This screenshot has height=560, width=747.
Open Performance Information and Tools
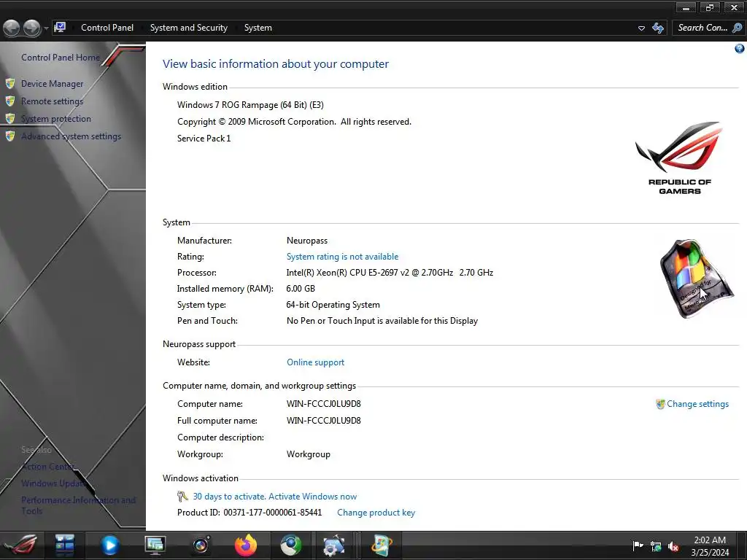tap(79, 505)
